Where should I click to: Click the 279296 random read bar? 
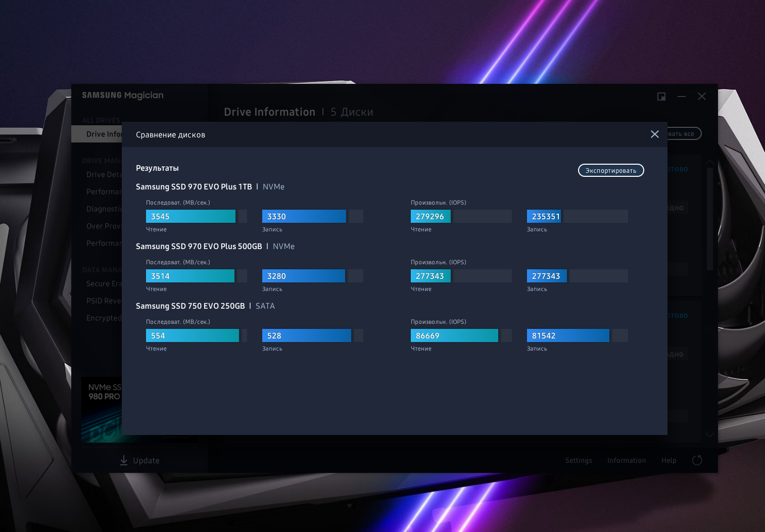(x=431, y=216)
